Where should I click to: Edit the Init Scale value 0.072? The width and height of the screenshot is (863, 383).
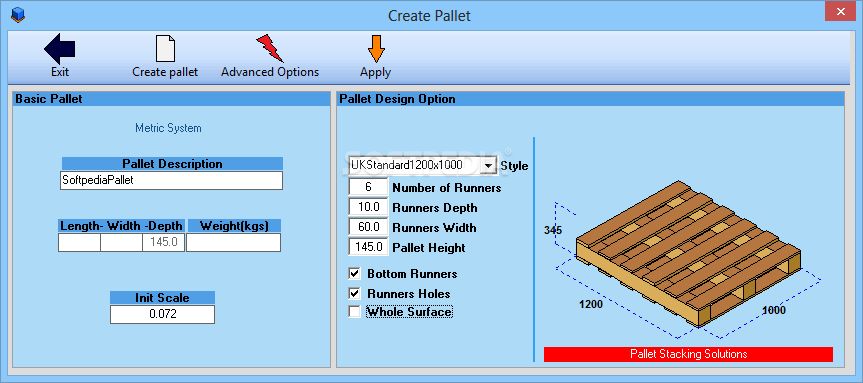click(x=162, y=314)
